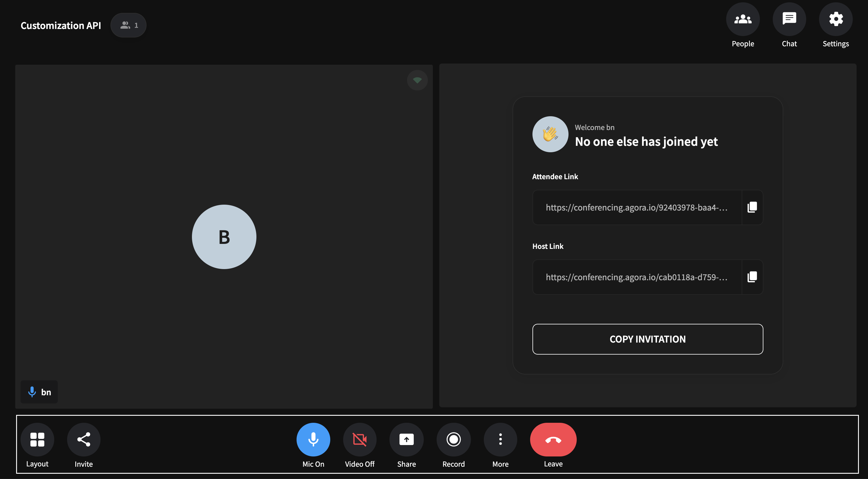Leave the call
Viewport: 868px width, 479px height.
553,439
